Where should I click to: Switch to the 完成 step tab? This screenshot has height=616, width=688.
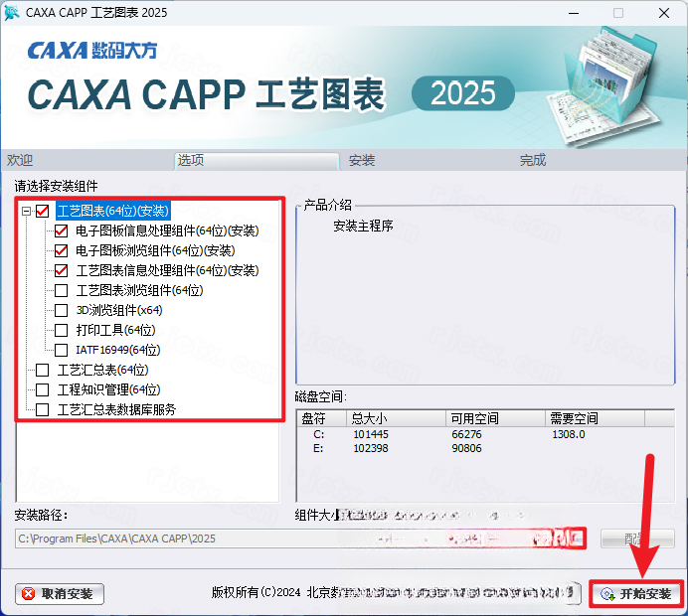coord(533,161)
